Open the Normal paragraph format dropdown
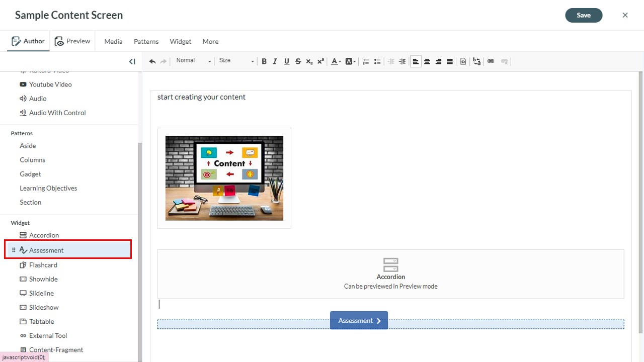 click(x=194, y=61)
